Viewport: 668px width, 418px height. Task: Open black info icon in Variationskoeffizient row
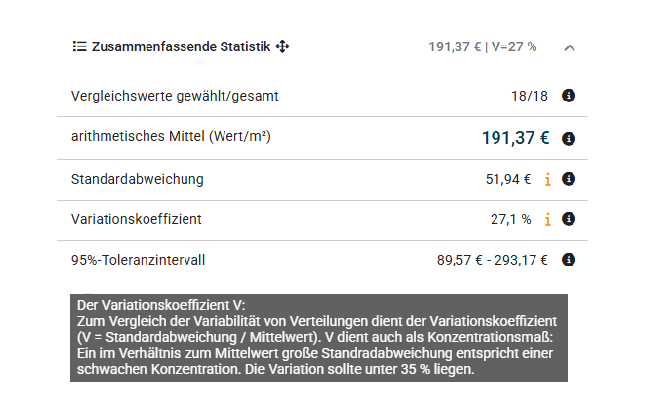coord(568,219)
